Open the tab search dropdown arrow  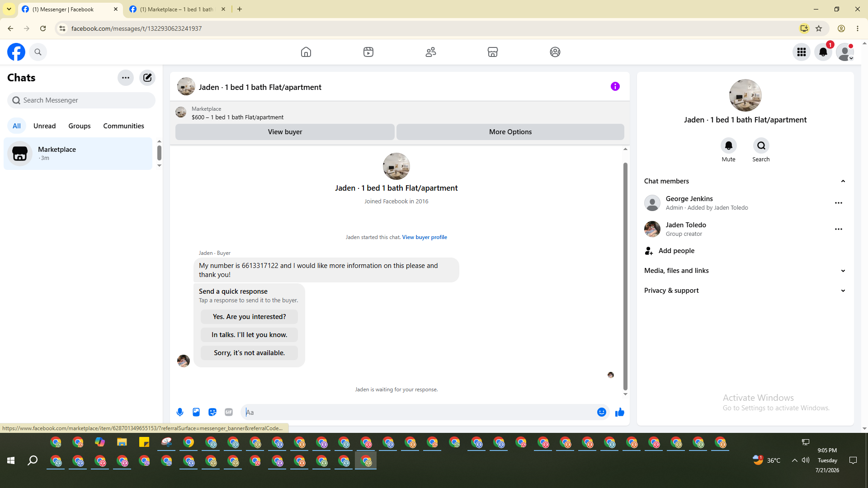9,9
